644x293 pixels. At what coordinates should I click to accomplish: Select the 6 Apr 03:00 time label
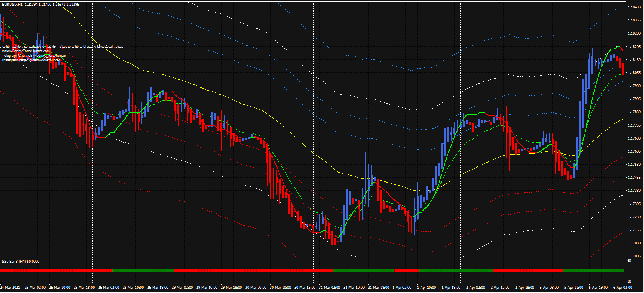(623, 287)
